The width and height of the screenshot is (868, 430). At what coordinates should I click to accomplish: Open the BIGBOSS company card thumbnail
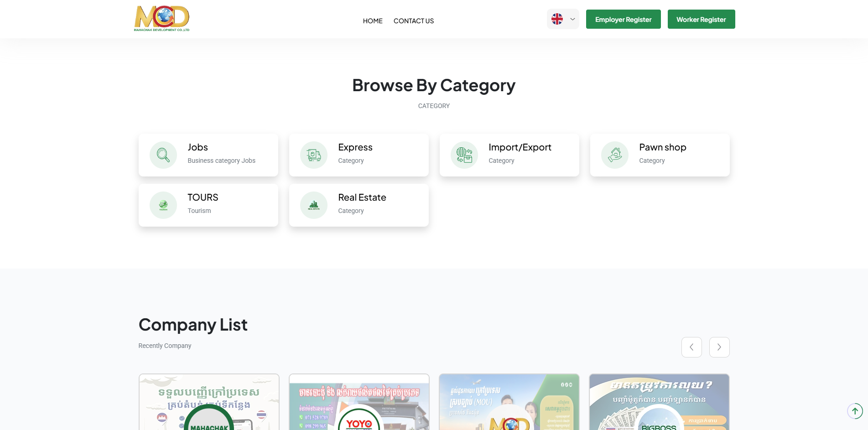coord(659,402)
